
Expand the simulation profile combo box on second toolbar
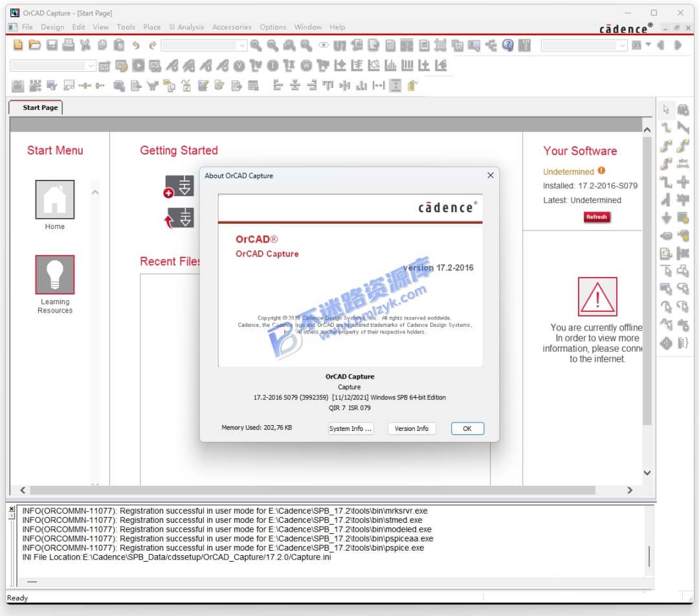click(x=91, y=65)
